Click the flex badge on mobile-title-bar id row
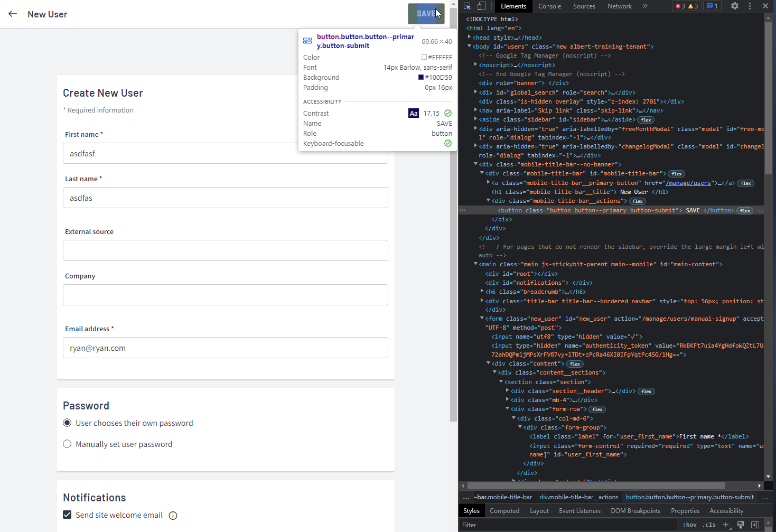Image resolution: width=776 pixels, height=532 pixels. (677, 174)
